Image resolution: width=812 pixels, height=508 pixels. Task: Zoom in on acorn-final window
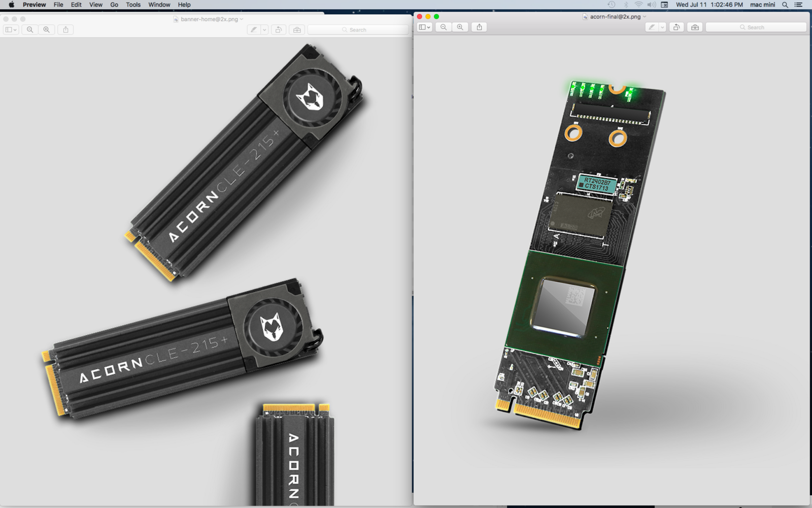pyautogui.click(x=460, y=27)
